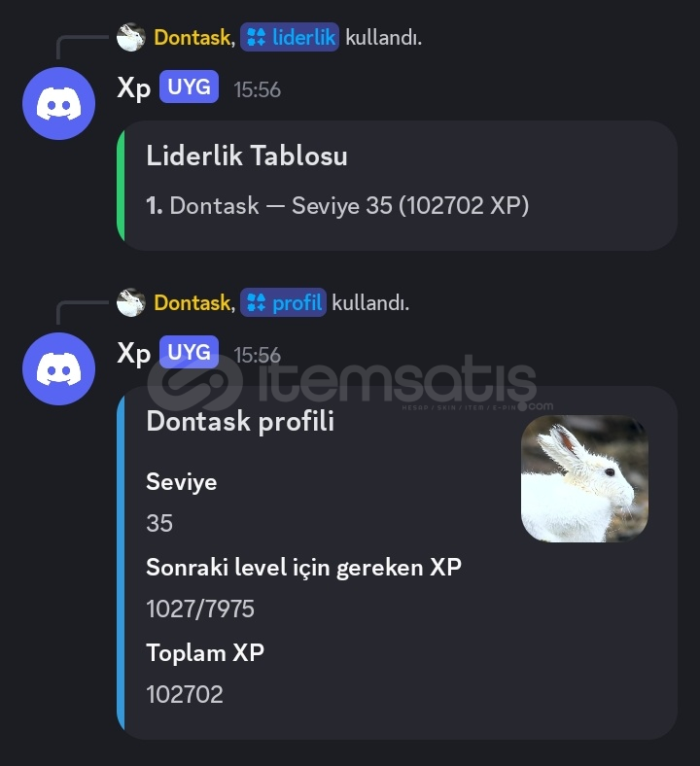
Task: Click the Dontask profili embed title
Action: click(240, 421)
